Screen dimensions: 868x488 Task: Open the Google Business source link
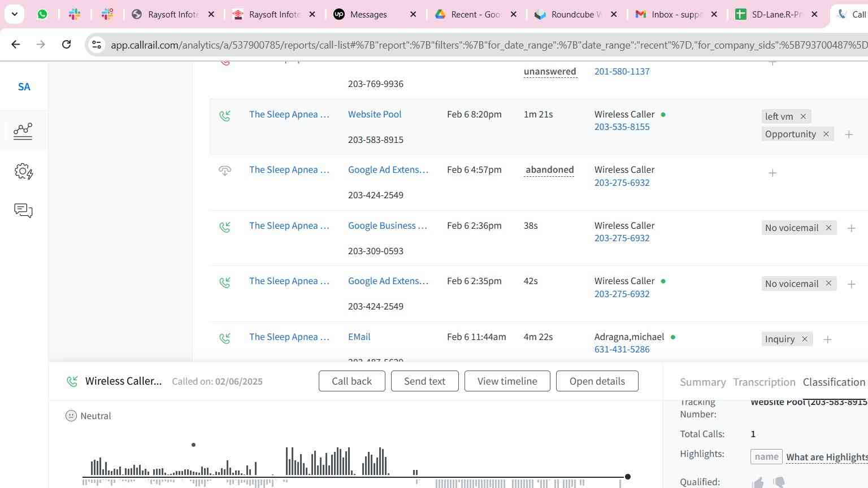(388, 225)
